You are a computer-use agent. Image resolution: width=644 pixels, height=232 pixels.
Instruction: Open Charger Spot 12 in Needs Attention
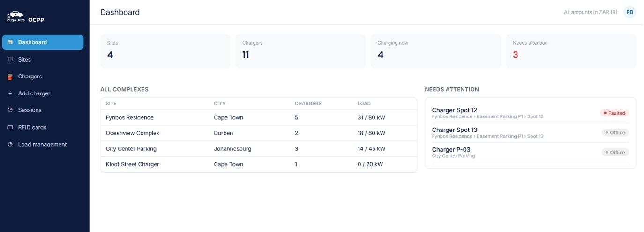point(530,113)
